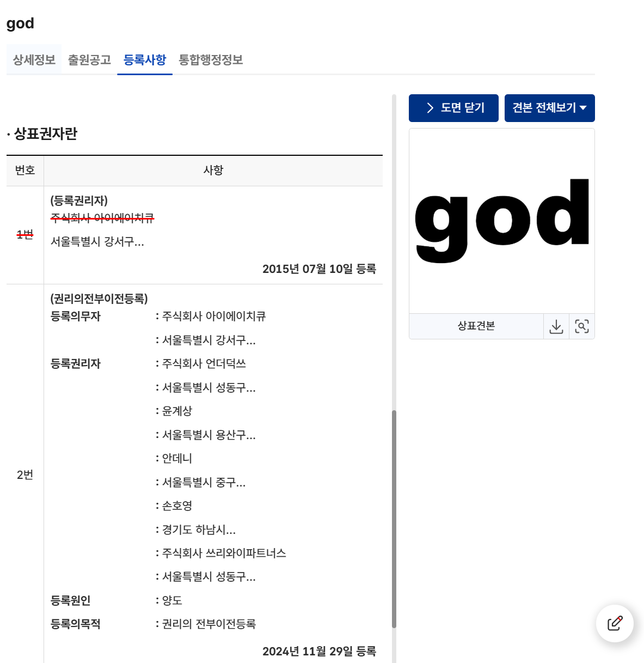
Task: Download the trademark sample image
Action: [x=556, y=327]
